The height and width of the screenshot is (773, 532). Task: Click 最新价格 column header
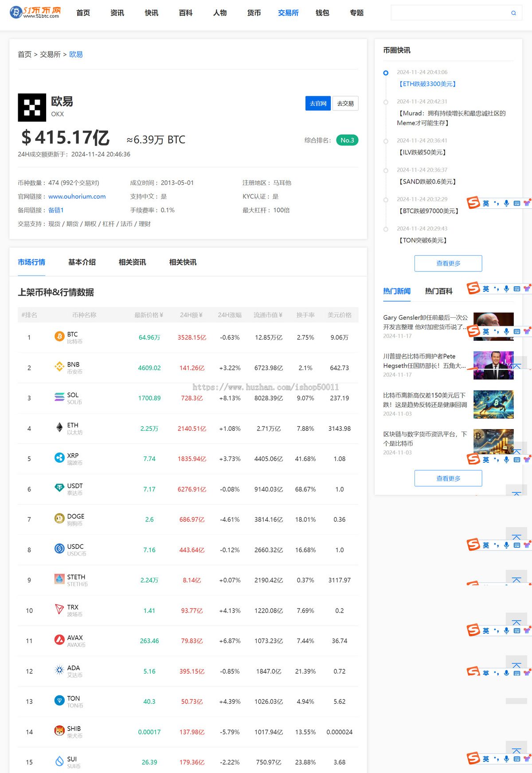pos(149,315)
